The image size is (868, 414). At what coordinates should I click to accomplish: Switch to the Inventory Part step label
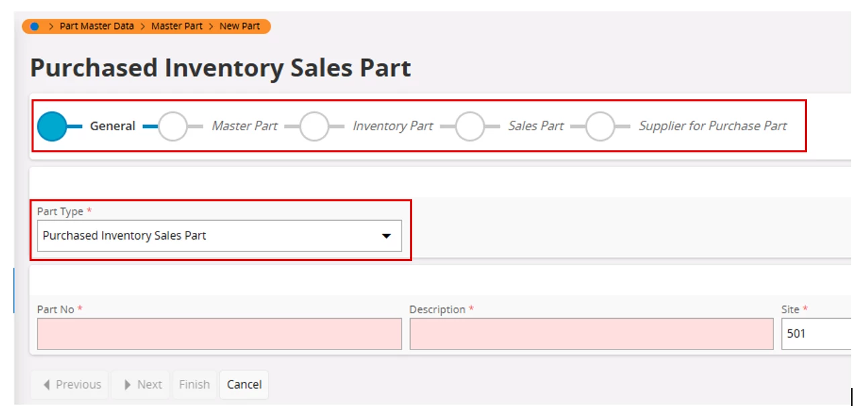[393, 125]
